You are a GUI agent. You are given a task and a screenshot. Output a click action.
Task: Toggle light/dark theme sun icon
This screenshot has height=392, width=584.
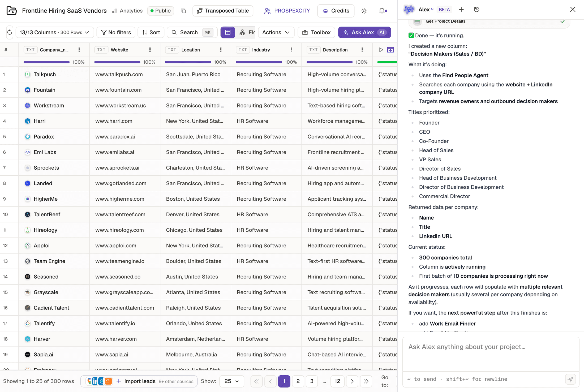[x=364, y=11]
